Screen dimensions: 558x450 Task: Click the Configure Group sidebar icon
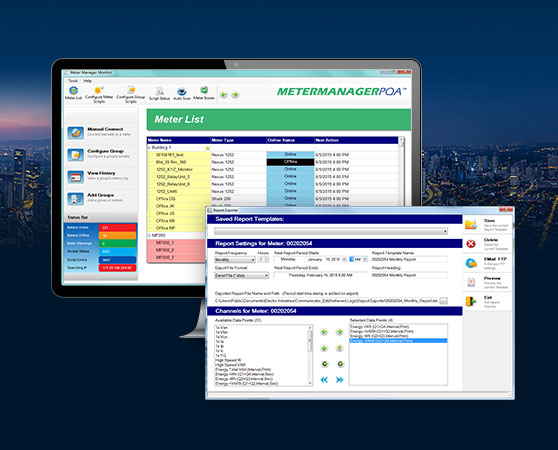click(75, 155)
